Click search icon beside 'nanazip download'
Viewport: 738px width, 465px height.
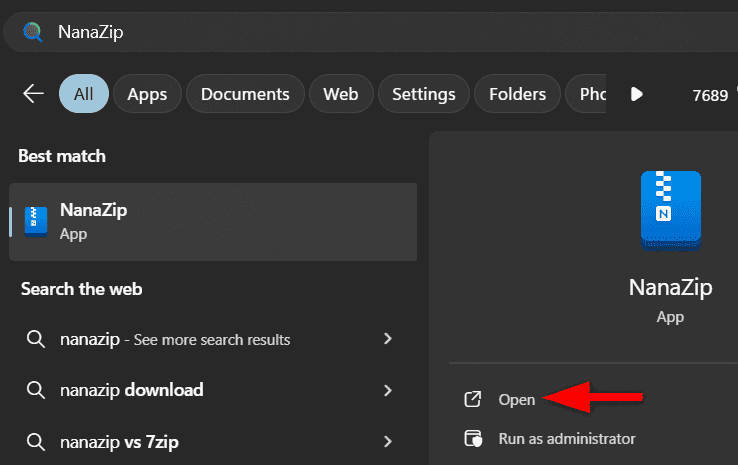click(36, 390)
